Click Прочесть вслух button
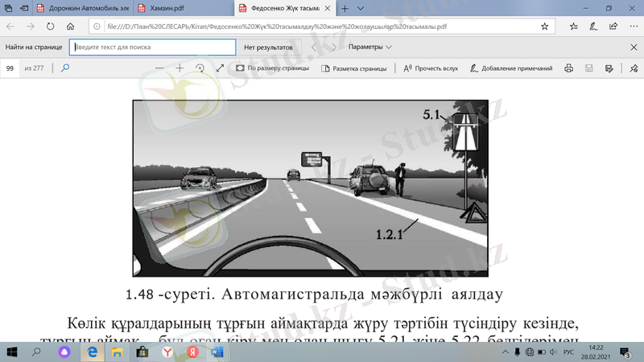This screenshot has height=362, width=644. coord(431,68)
